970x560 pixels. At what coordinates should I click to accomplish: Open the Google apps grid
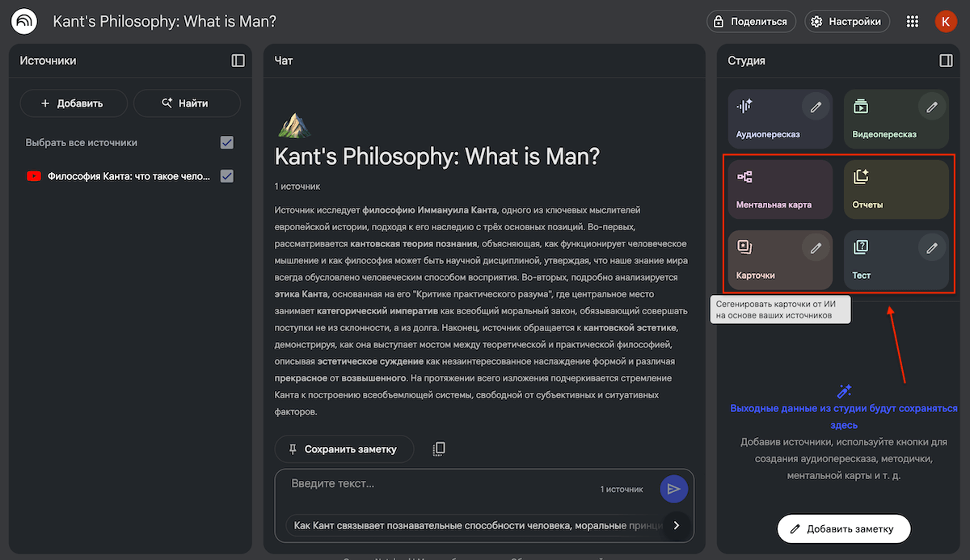click(x=913, y=22)
